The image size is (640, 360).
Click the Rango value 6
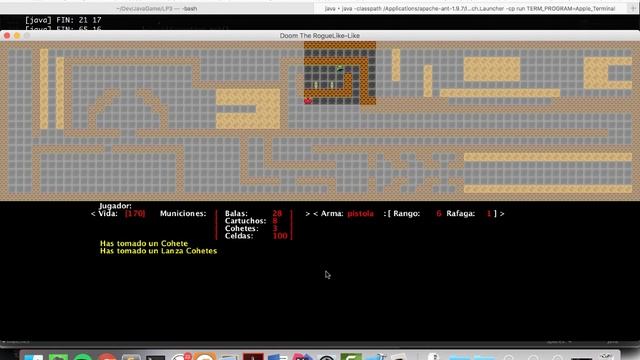coord(439,213)
